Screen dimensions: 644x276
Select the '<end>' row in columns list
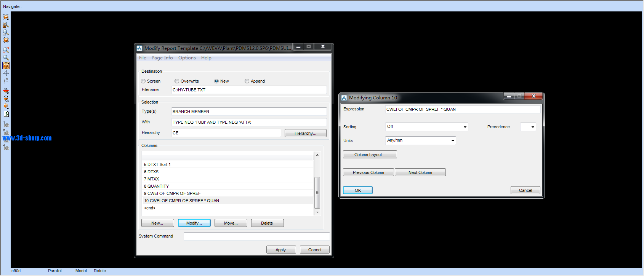(x=228, y=208)
